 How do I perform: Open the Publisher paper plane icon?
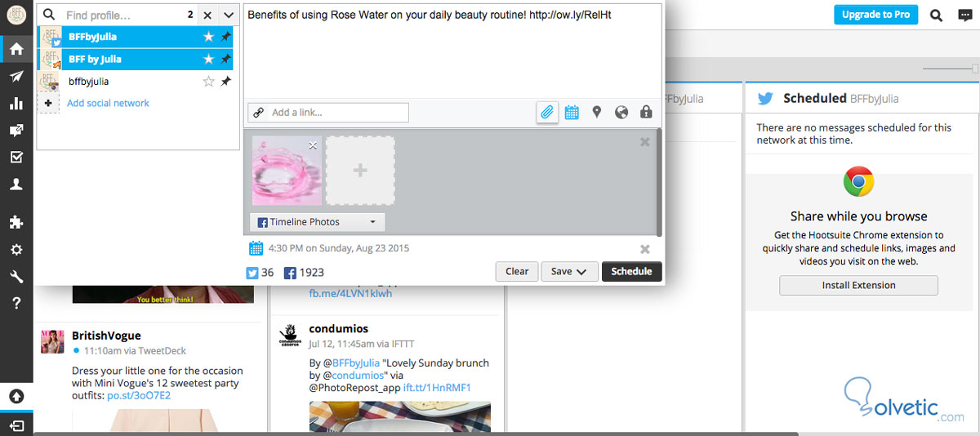16,76
